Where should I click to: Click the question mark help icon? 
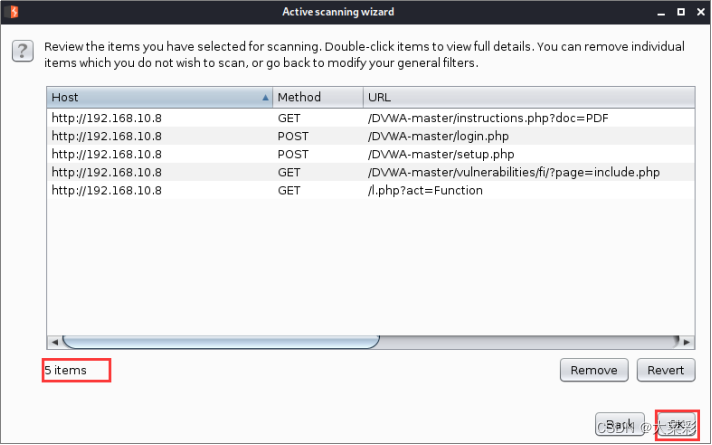click(x=23, y=51)
